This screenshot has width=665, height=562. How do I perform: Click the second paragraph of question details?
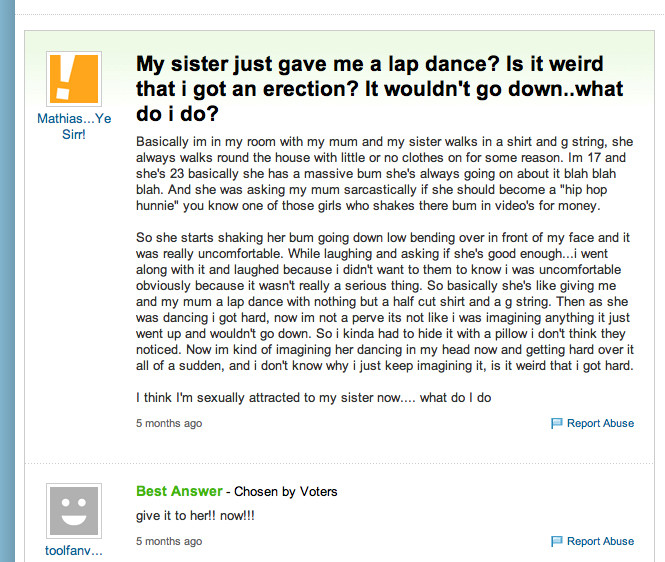pyautogui.click(x=385, y=302)
